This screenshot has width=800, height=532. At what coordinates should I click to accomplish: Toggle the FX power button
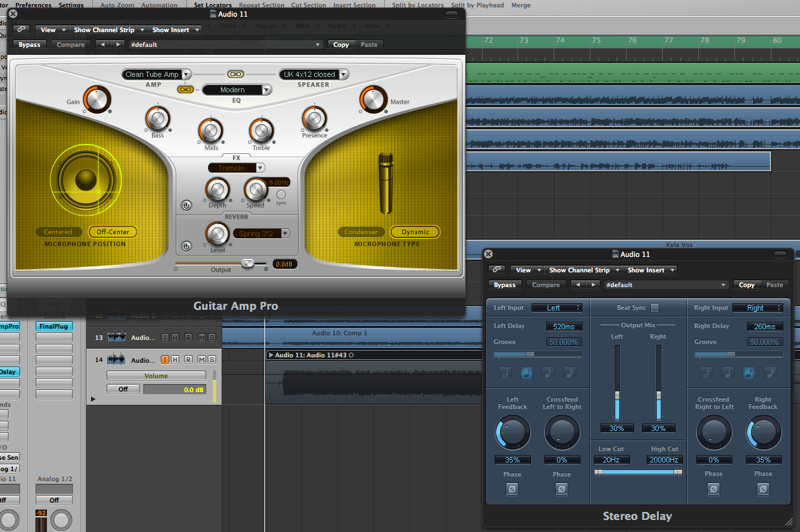click(x=186, y=205)
